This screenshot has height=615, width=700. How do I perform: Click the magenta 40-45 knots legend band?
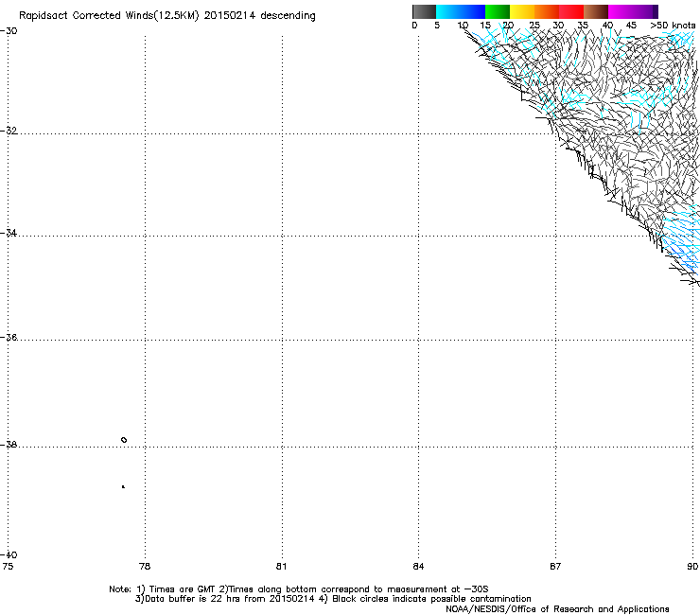[621, 11]
